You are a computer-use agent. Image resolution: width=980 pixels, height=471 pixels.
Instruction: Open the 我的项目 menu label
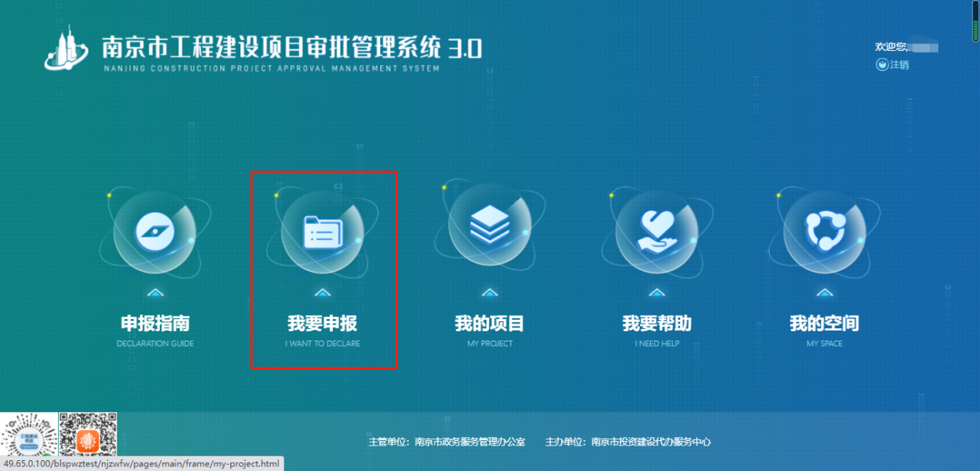[490, 324]
